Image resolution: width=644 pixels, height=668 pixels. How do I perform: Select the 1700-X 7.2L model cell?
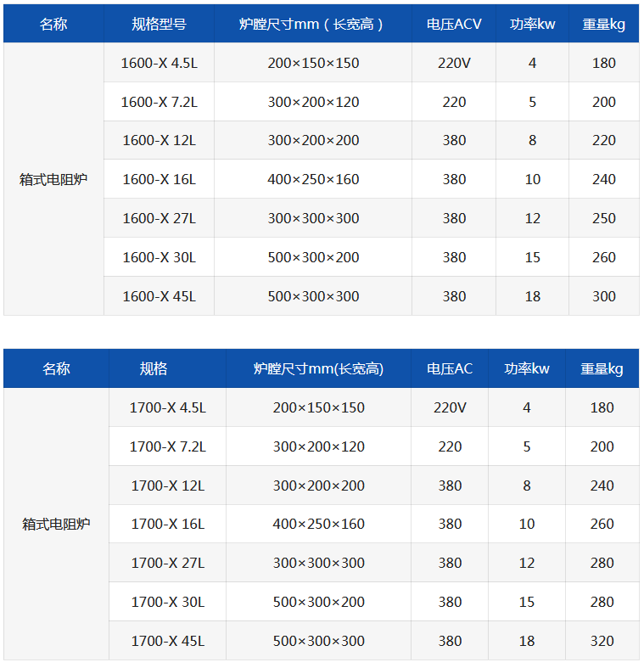pos(167,446)
